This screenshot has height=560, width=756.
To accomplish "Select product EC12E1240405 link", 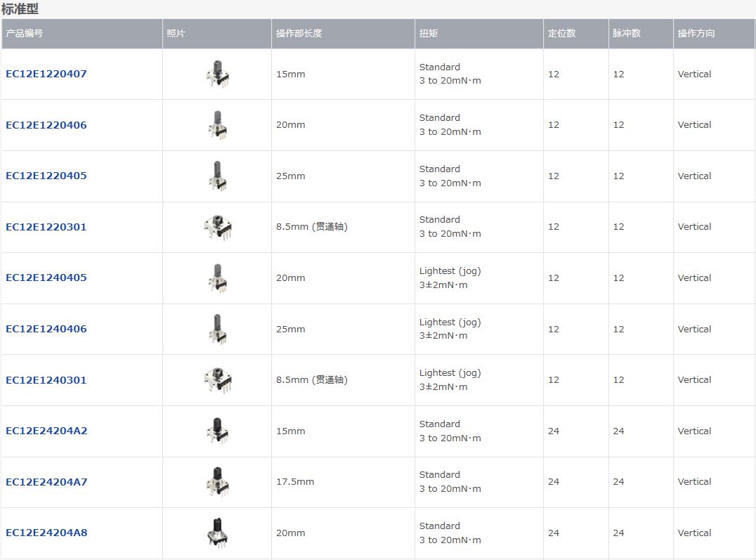I will pos(46,278).
